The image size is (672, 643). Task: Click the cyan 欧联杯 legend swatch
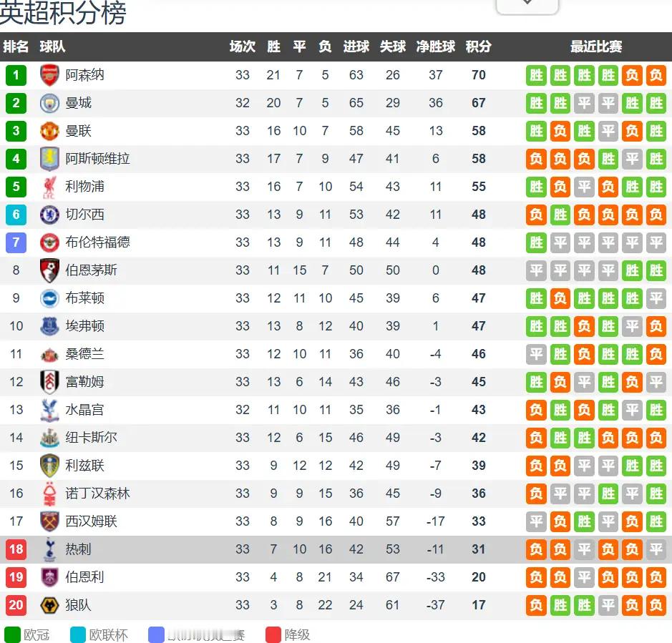(x=79, y=634)
